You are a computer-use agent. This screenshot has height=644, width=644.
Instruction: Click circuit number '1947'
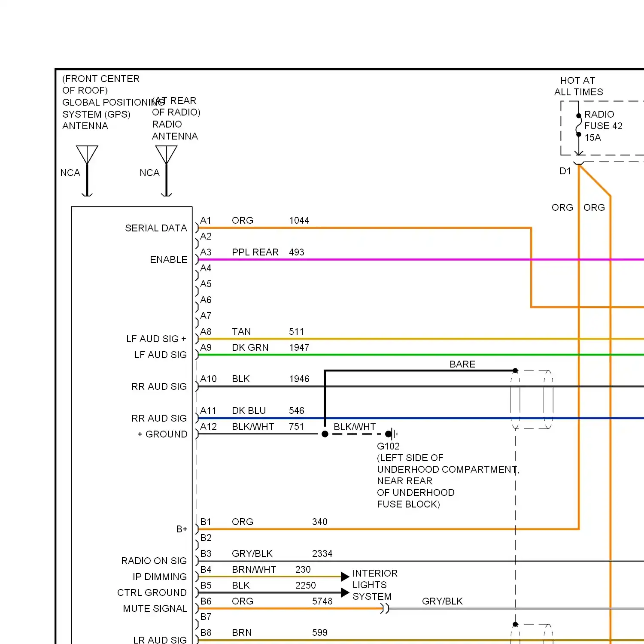click(x=299, y=347)
